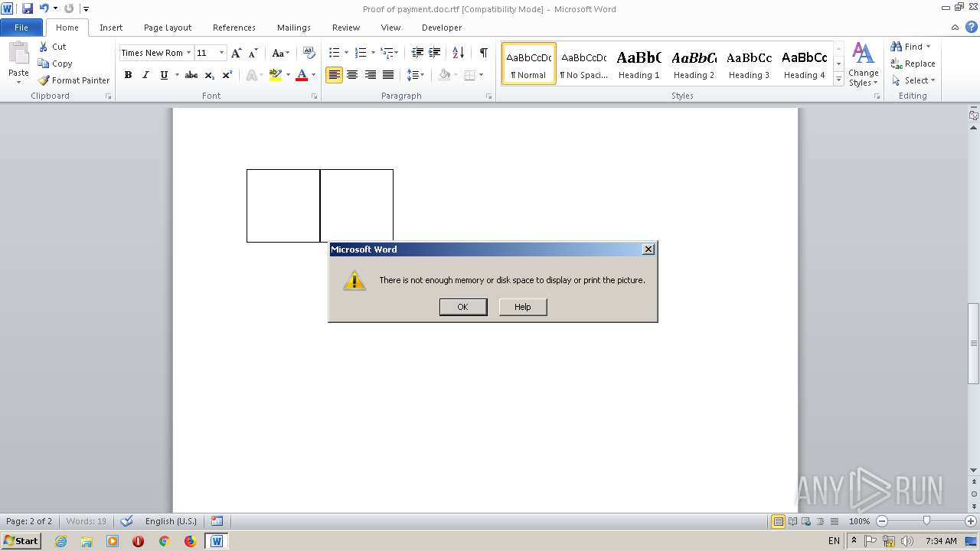Open the font size dropdown
980x551 pixels.
pyautogui.click(x=222, y=53)
